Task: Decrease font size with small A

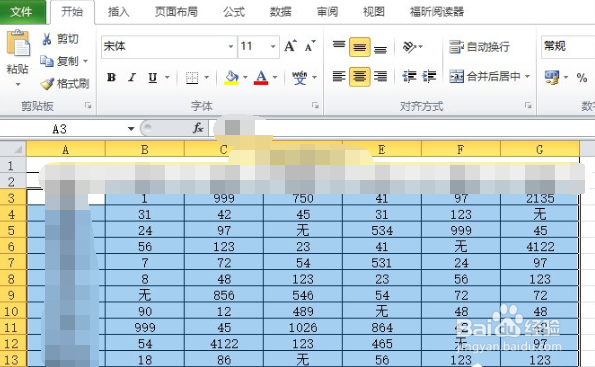Action: (x=310, y=46)
